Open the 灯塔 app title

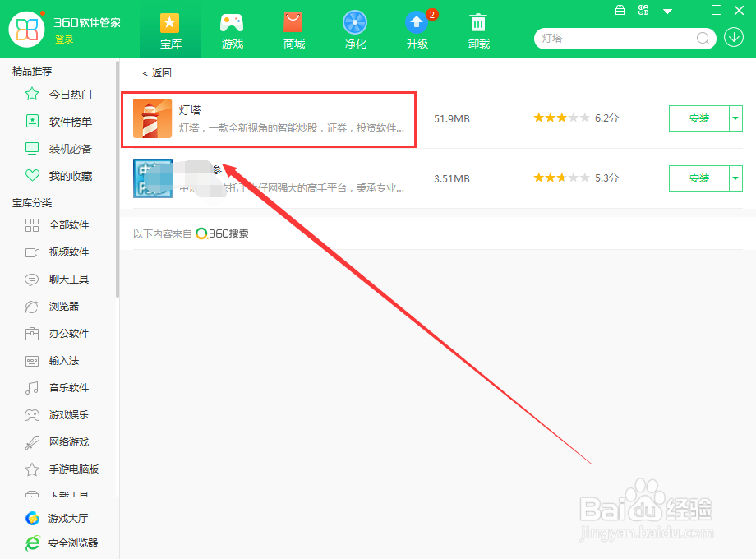tap(190, 110)
